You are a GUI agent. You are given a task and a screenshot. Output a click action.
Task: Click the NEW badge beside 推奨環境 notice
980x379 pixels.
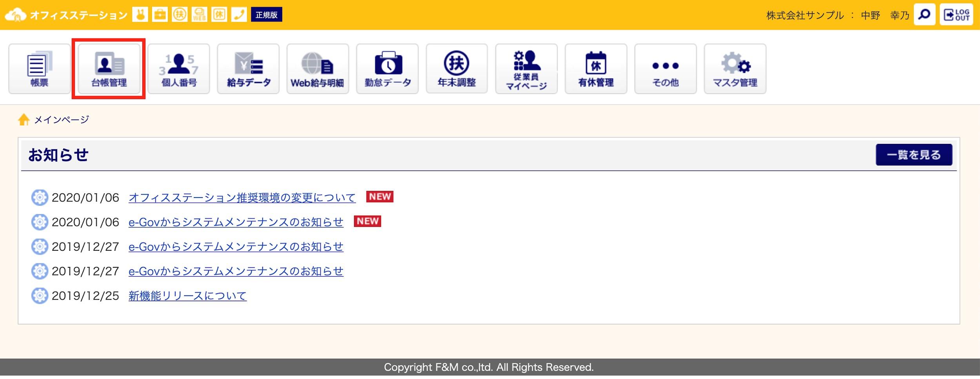coord(380,197)
